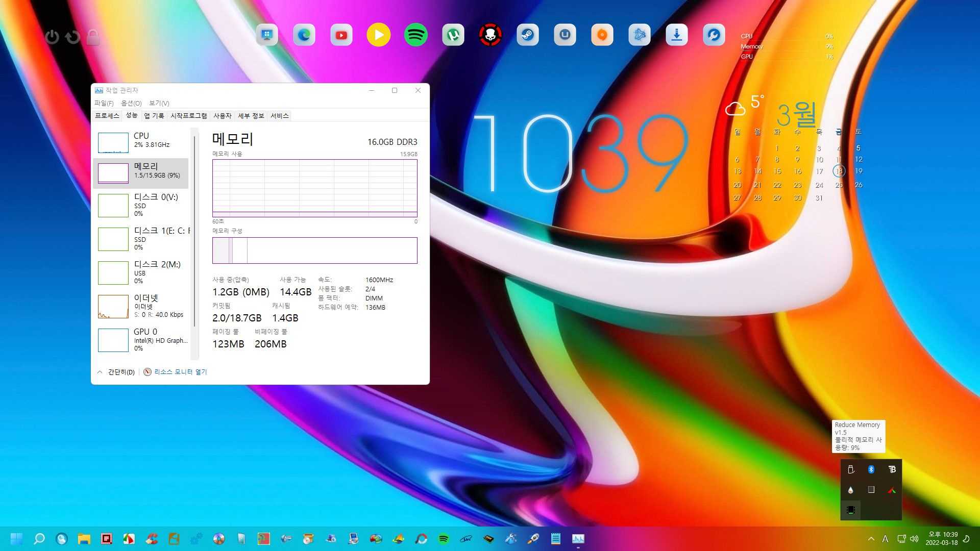Screen dimensions: 980x551
Task: Select the Task Manager taskbar icon
Action: click(578, 539)
